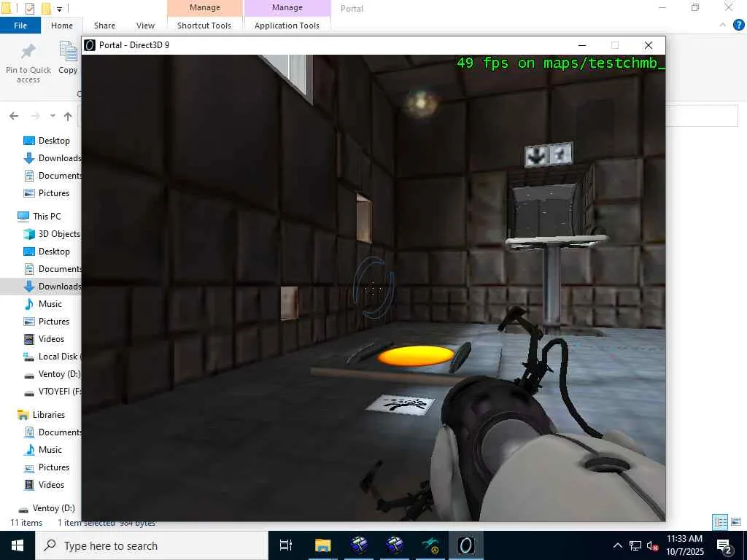Collapse the Explorer ribbon chevron

[723, 26]
